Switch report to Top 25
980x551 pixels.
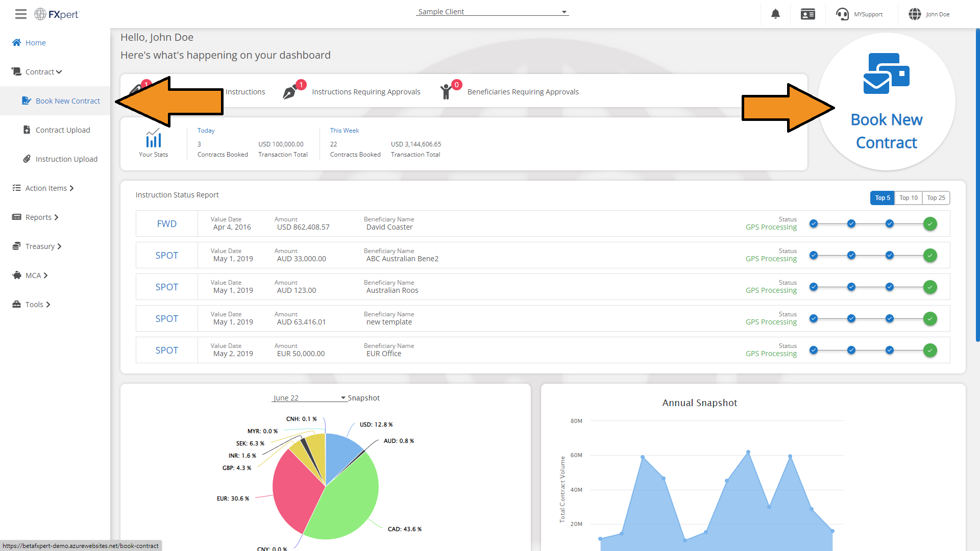point(936,198)
